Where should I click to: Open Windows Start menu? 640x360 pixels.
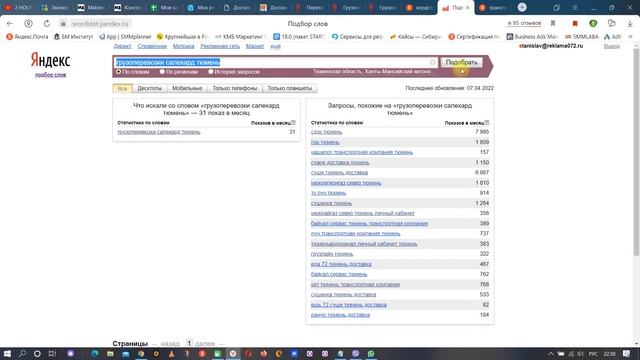click(7, 353)
